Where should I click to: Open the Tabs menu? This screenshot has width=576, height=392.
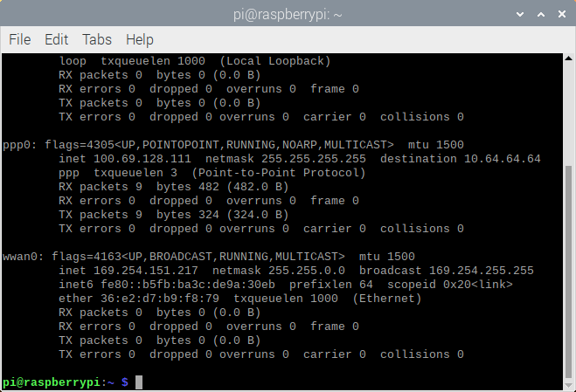pos(97,39)
